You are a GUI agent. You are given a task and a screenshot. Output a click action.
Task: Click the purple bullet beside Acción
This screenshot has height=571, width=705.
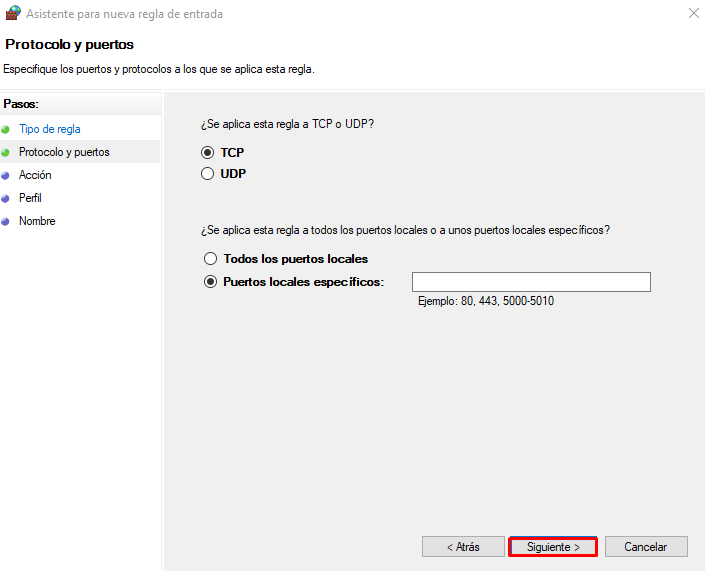pyautogui.click(x=5, y=175)
